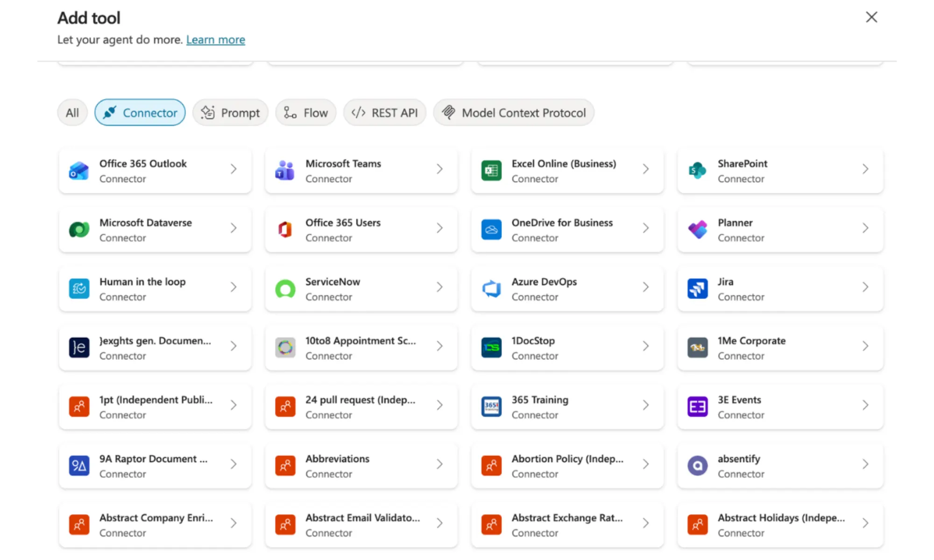
Task: Click the 9A Raptor Document icon
Action: click(x=79, y=466)
